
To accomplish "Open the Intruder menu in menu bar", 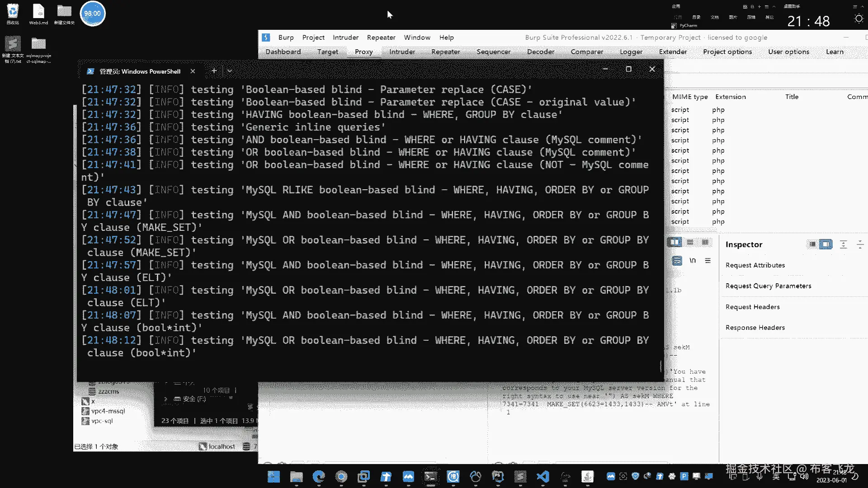I will click(345, 38).
